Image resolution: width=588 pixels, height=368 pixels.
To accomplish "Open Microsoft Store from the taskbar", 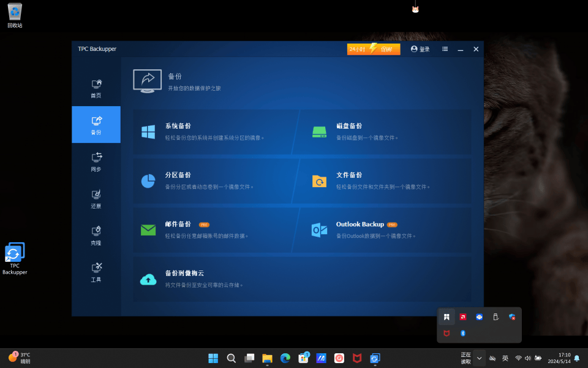I will [303, 358].
